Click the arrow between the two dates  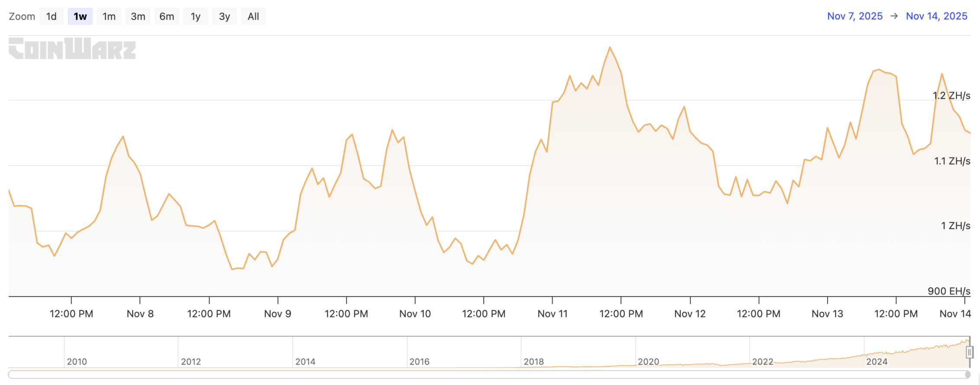point(894,16)
